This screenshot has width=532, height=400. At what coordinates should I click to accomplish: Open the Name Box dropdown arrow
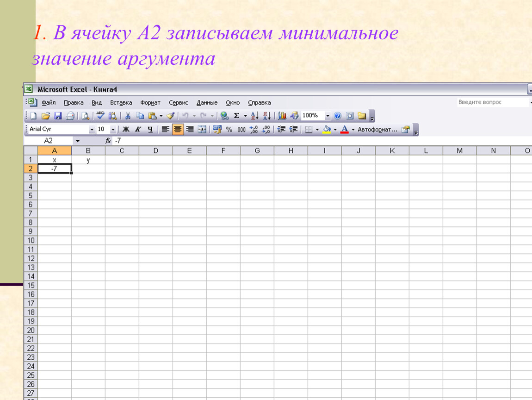pyautogui.click(x=78, y=141)
